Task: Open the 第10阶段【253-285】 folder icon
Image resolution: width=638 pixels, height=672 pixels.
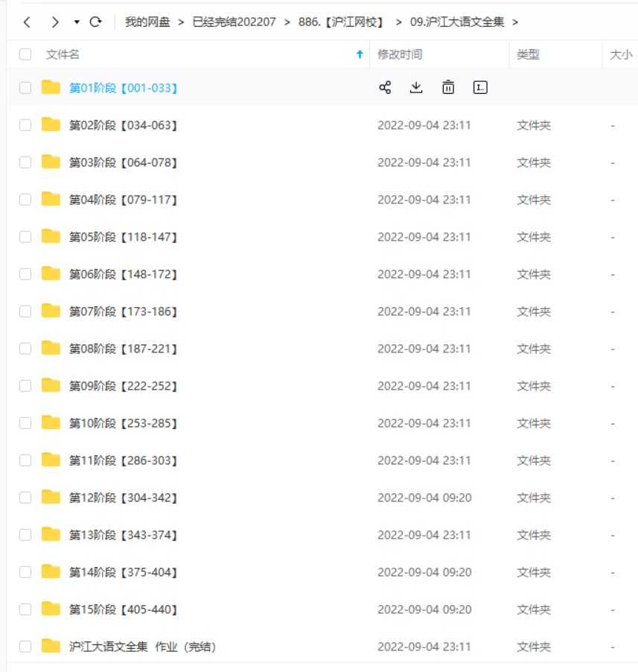Action: tap(51, 423)
